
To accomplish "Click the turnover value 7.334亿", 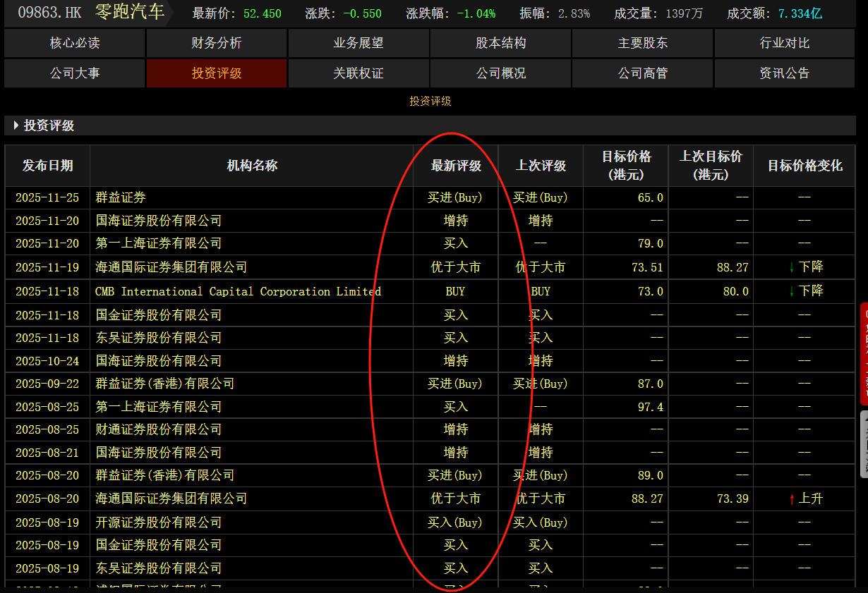I will pos(800,13).
